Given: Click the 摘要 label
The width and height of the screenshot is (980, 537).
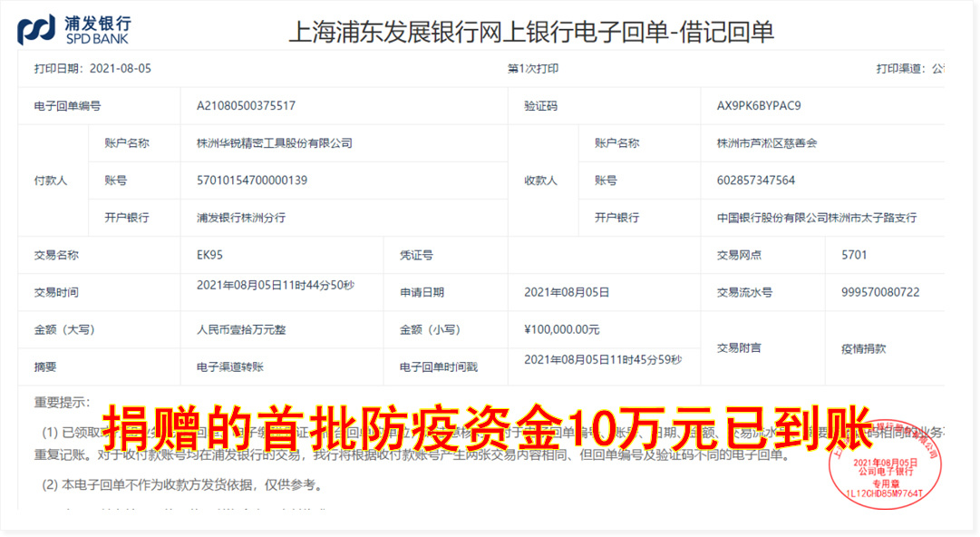Looking at the screenshot, I should pos(45,367).
